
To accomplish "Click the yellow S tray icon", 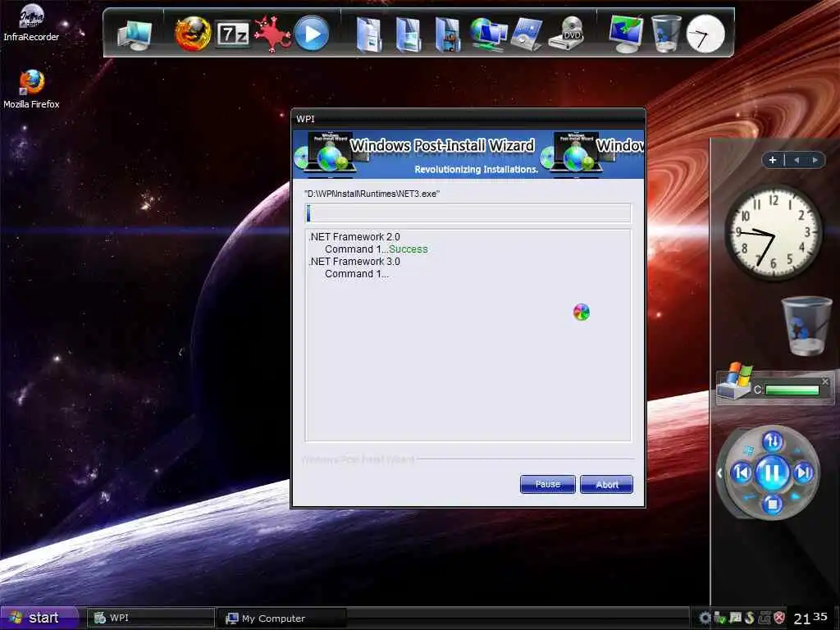I will [x=750, y=618].
